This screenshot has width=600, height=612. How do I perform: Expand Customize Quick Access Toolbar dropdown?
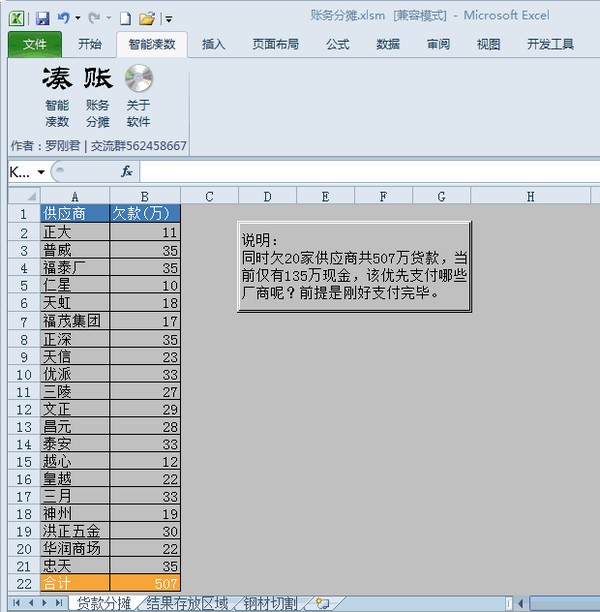(x=168, y=18)
